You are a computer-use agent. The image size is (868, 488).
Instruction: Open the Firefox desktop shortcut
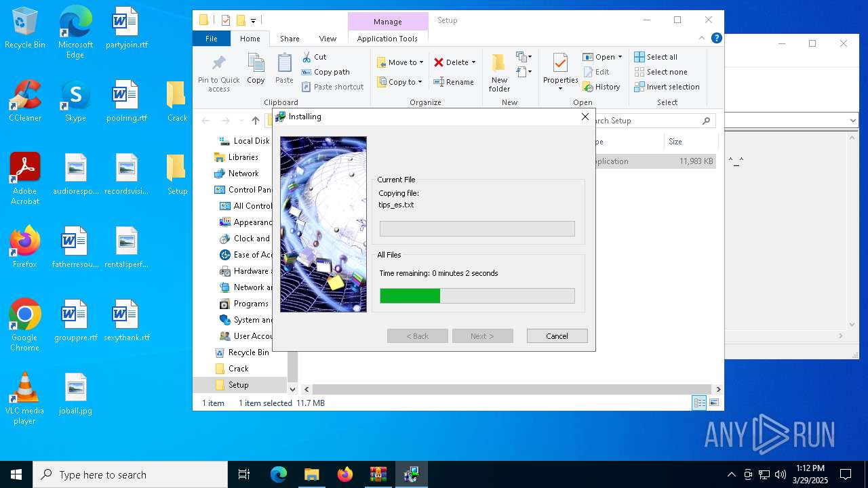25,247
